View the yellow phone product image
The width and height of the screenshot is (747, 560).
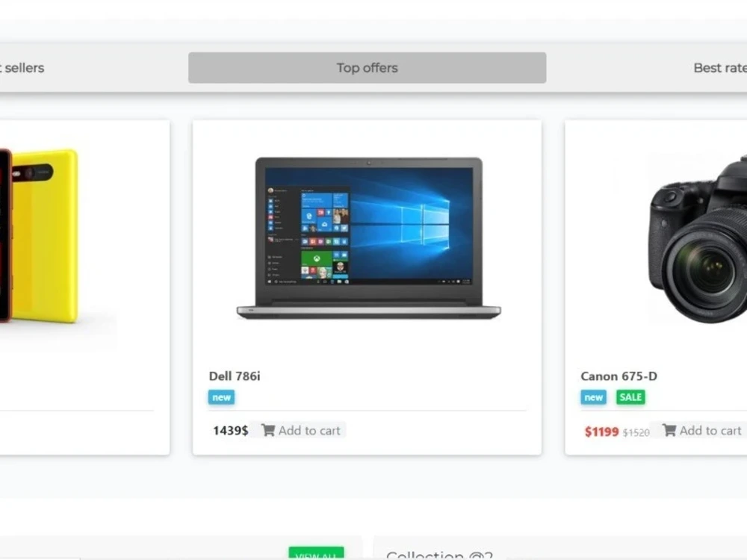tap(39, 236)
